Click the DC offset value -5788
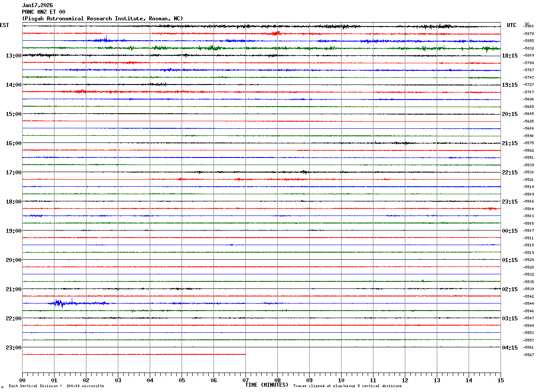The height and width of the screenshot is (392, 536). (528, 63)
